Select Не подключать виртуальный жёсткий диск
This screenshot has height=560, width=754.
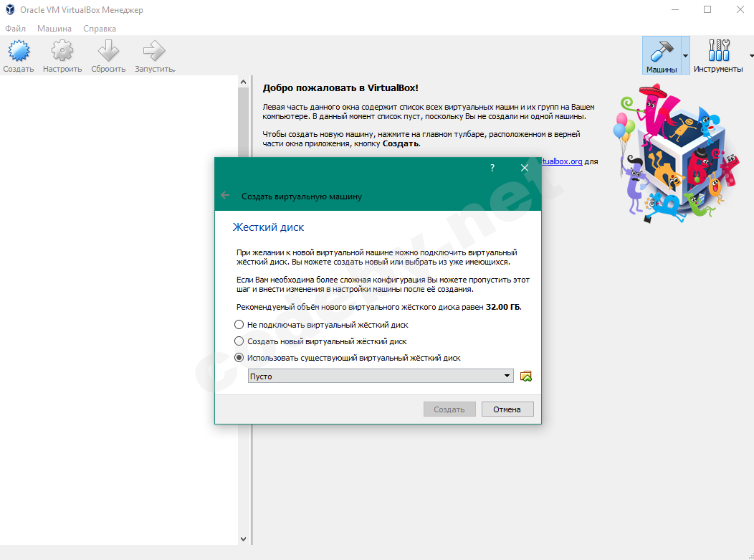click(x=322, y=325)
